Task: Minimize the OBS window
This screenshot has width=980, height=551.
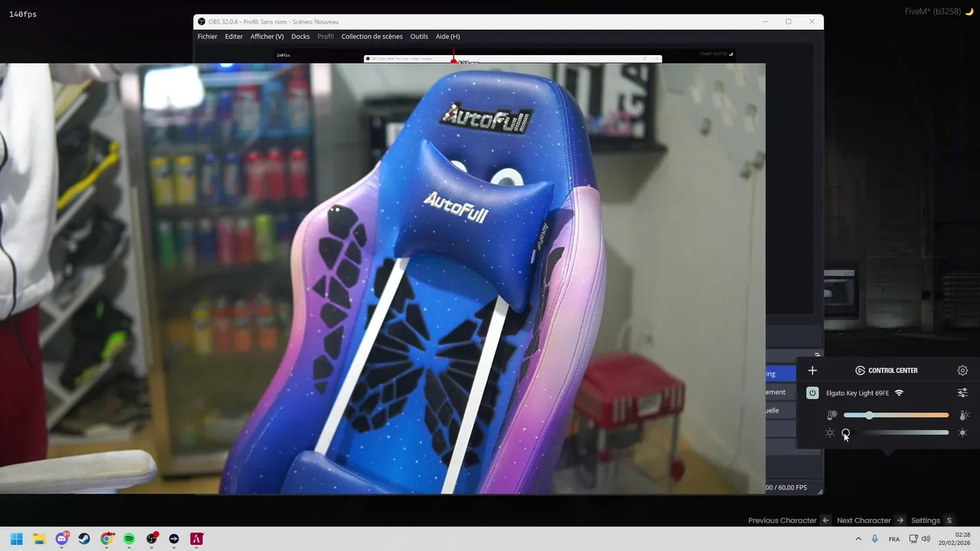Action: (764, 21)
